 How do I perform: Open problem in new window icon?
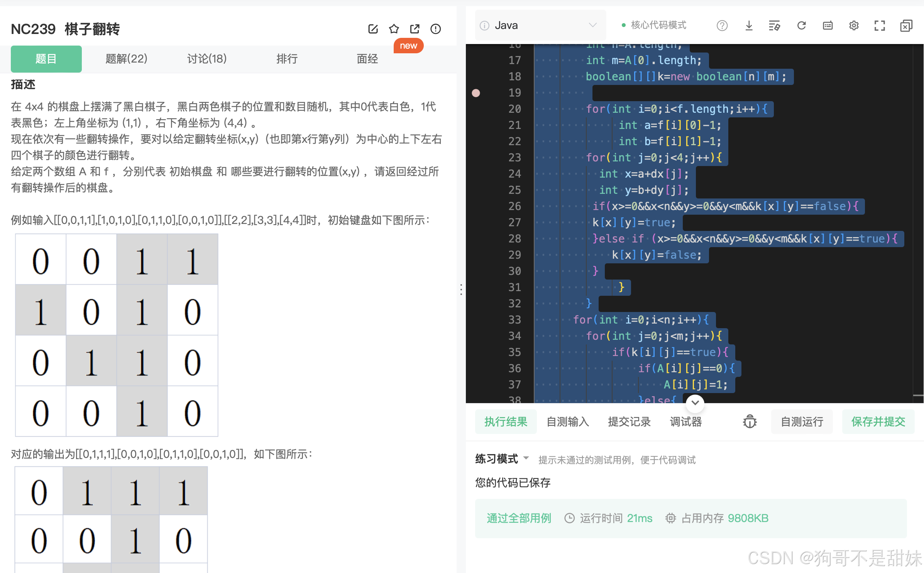pos(415,29)
